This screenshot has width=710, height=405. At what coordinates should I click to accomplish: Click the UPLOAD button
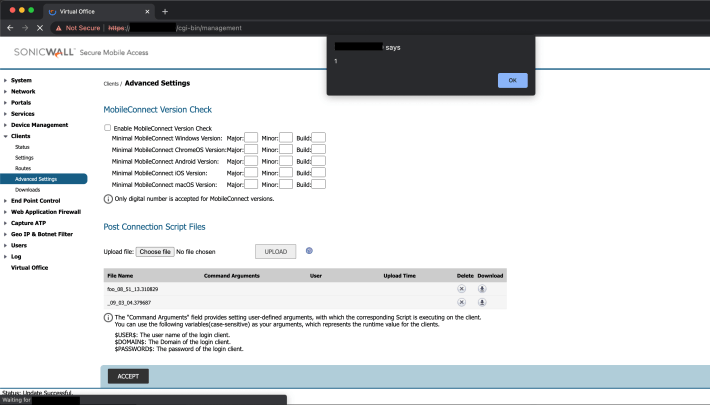click(275, 252)
